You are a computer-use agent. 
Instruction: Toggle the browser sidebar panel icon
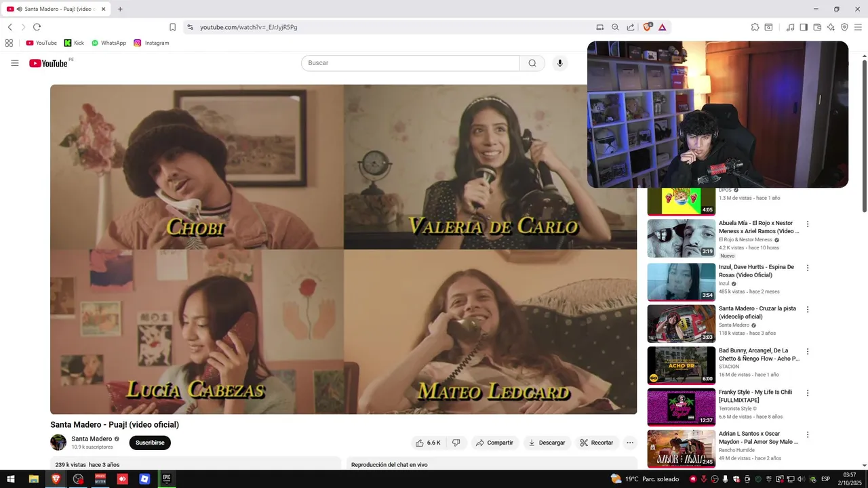pyautogui.click(x=804, y=27)
